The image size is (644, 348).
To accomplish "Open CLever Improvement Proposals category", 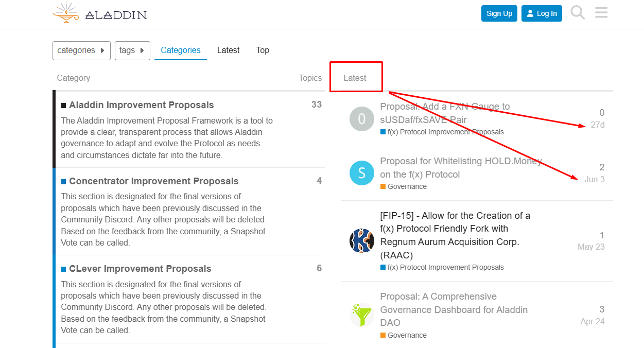I will click(x=140, y=269).
